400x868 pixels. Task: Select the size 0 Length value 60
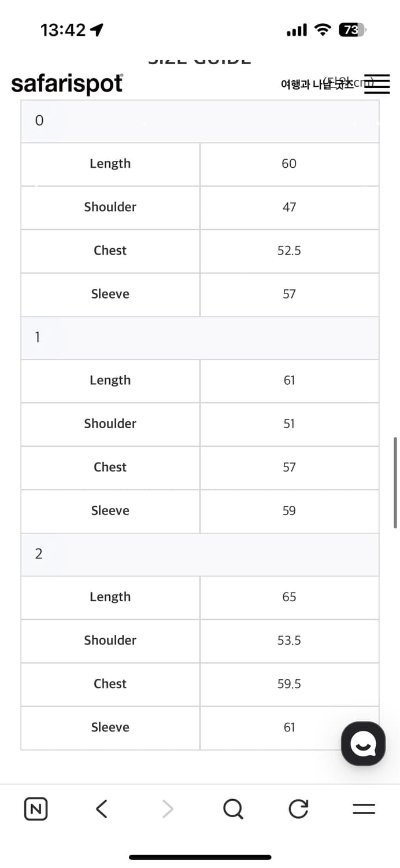(289, 164)
